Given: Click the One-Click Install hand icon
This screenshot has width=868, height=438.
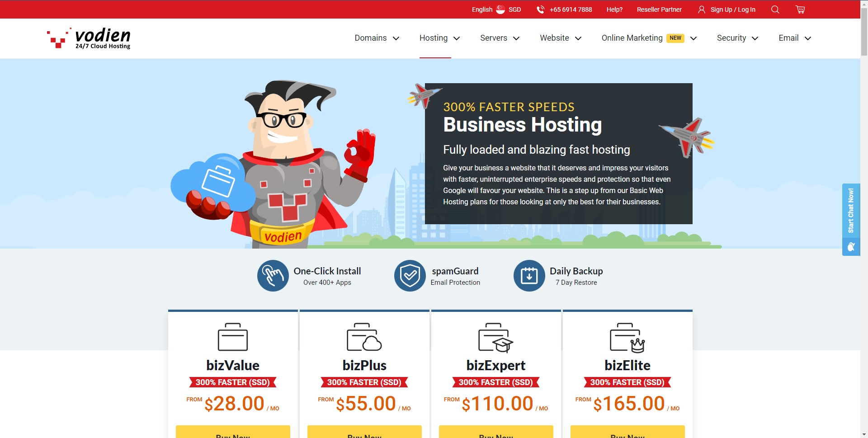Looking at the screenshot, I should point(273,276).
